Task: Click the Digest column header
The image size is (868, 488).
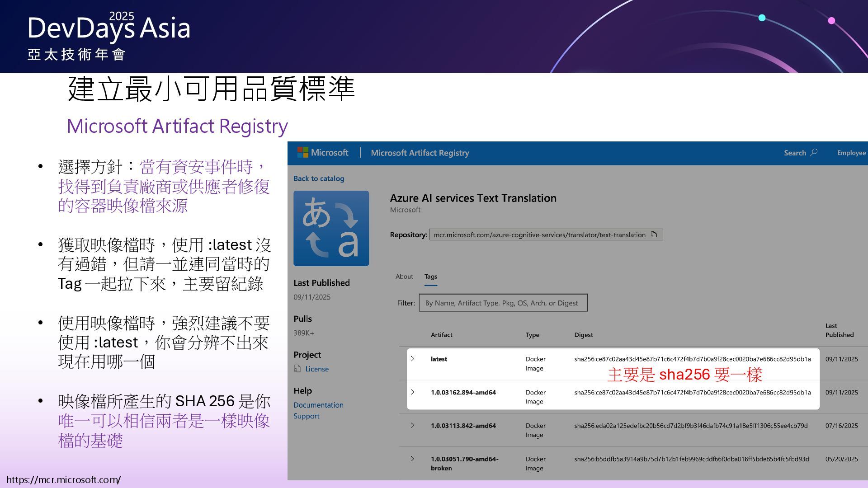Action: click(x=584, y=335)
